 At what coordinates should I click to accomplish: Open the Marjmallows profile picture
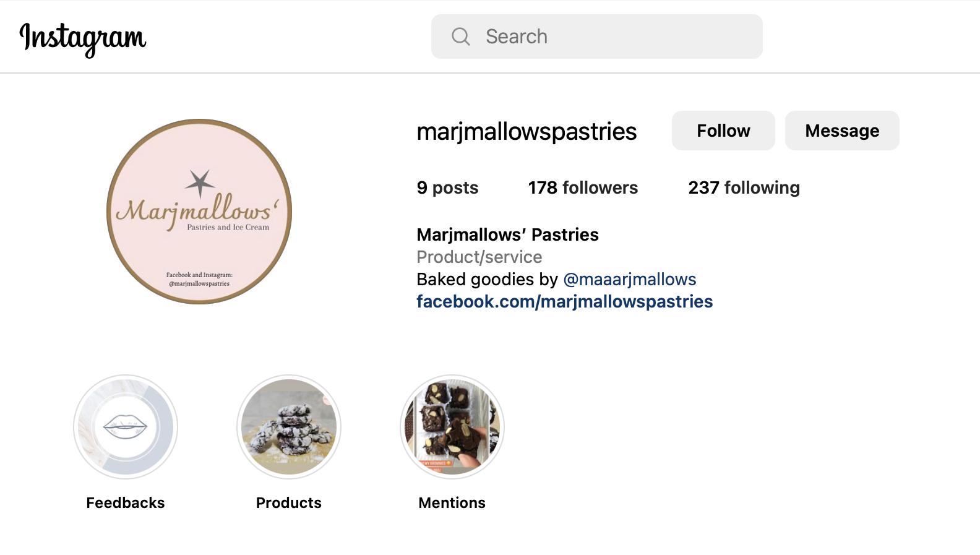click(x=199, y=212)
